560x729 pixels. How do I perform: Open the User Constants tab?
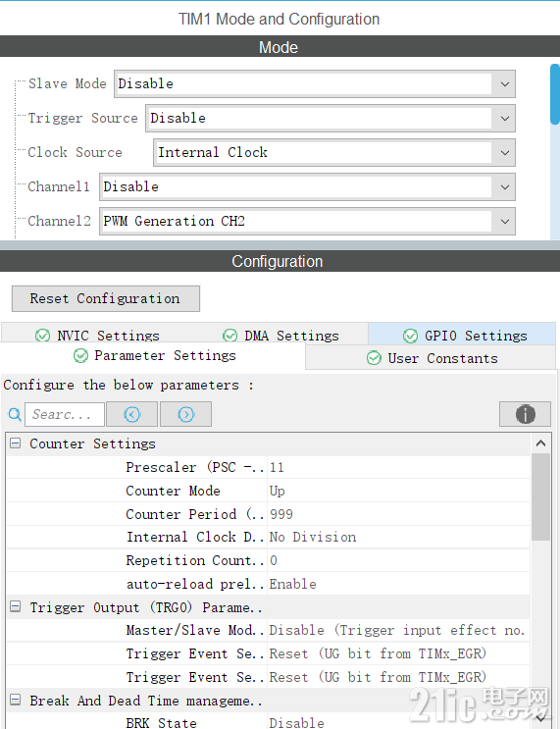(431, 358)
